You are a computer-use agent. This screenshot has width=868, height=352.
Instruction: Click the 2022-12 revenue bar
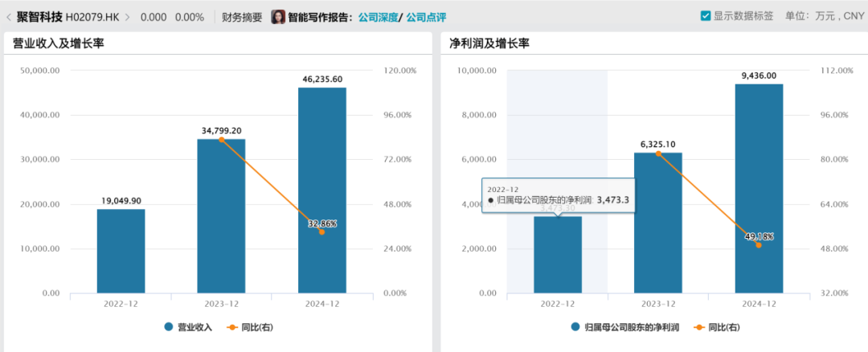(121, 251)
